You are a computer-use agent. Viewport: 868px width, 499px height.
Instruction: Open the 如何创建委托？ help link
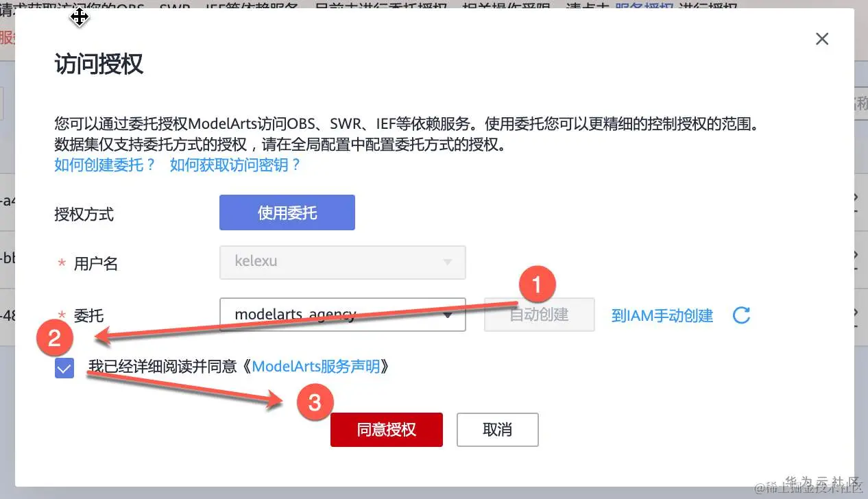106,165
